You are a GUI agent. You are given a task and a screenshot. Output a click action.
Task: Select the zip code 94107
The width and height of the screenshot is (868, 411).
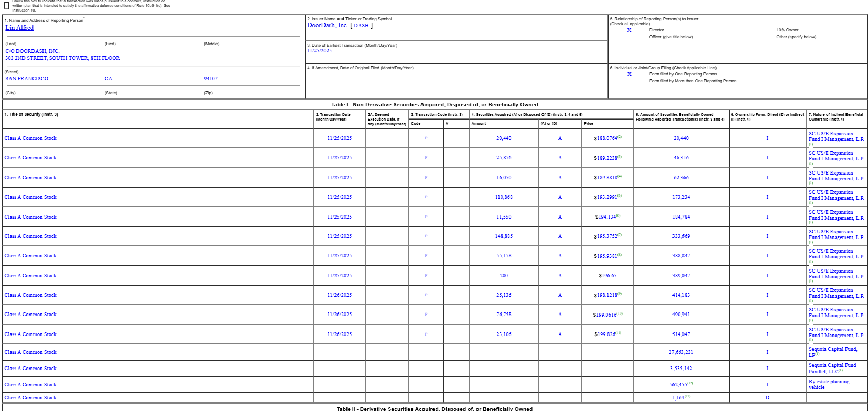point(211,79)
